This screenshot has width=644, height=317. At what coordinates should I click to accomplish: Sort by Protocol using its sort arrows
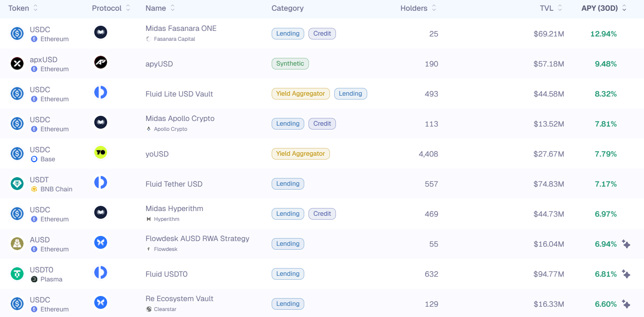(128, 8)
